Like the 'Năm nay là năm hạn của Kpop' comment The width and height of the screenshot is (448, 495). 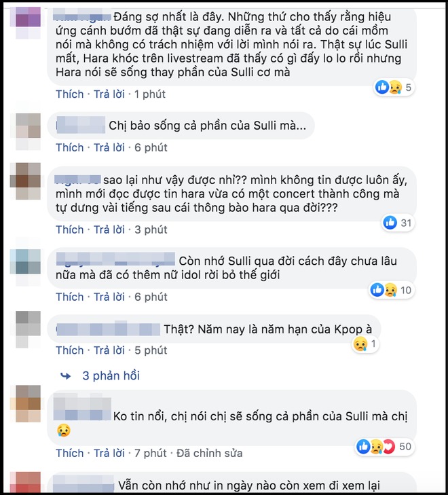click(x=70, y=350)
